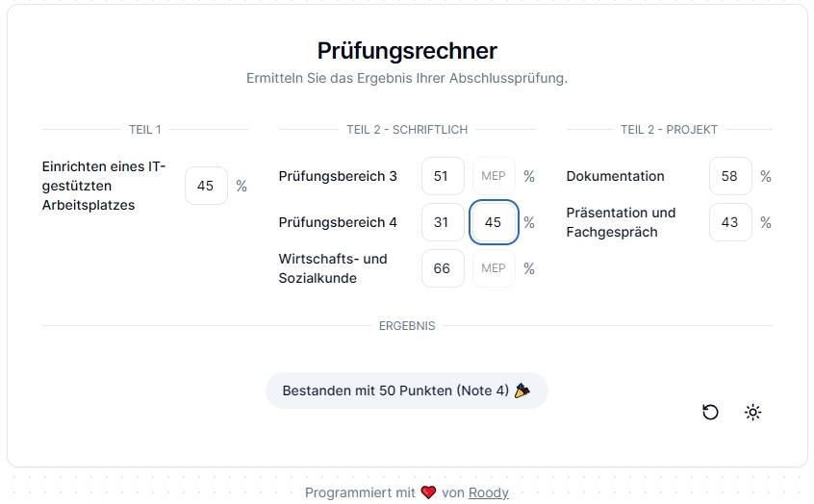Click the reset circular arrow icon
814x504 pixels.
pyautogui.click(x=710, y=412)
